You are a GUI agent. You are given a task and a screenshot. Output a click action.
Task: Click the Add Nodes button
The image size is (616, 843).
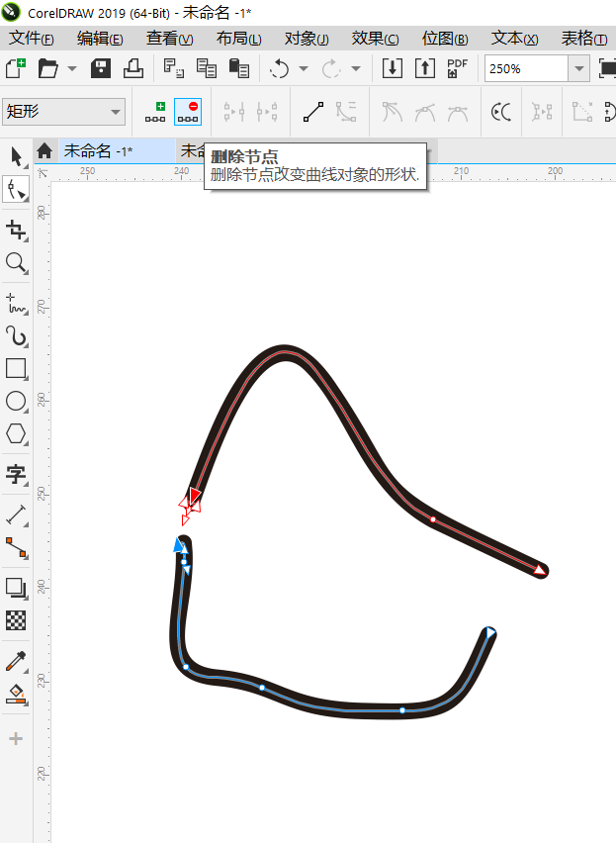155,111
